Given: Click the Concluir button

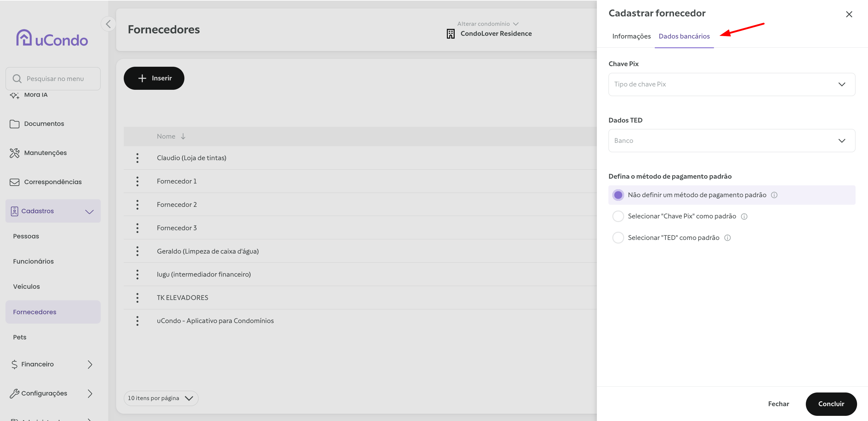Looking at the screenshot, I should pyautogui.click(x=831, y=404).
